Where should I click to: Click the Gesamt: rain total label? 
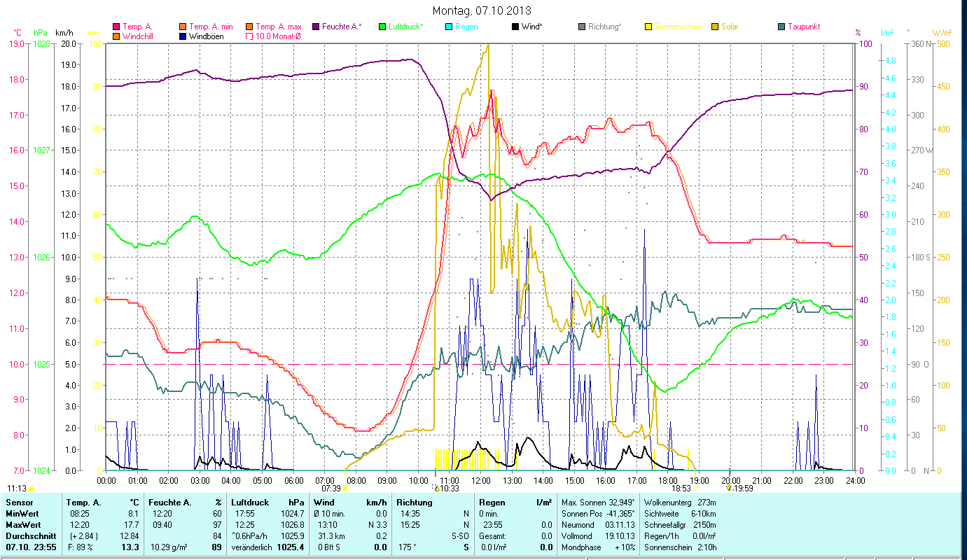tap(493, 536)
